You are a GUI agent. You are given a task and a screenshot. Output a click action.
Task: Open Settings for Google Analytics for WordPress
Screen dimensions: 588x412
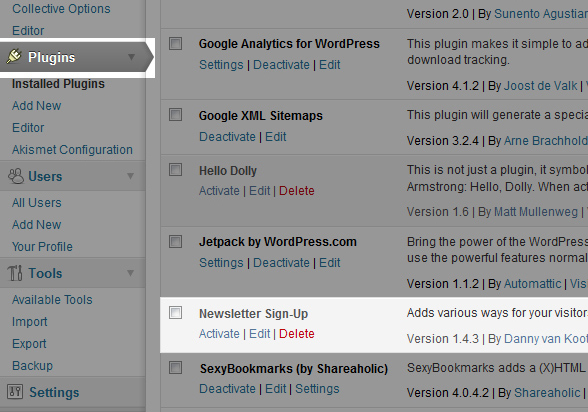tap(221, 65)
